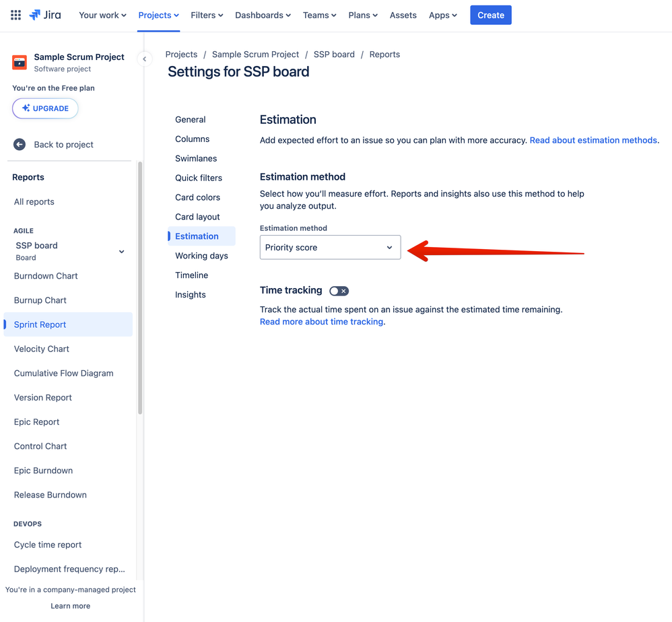The width and height of the screenshot is (672, 622).
Task: Open Read more about time tracking link
Action: pyautogui.click(x=321, y=322)
